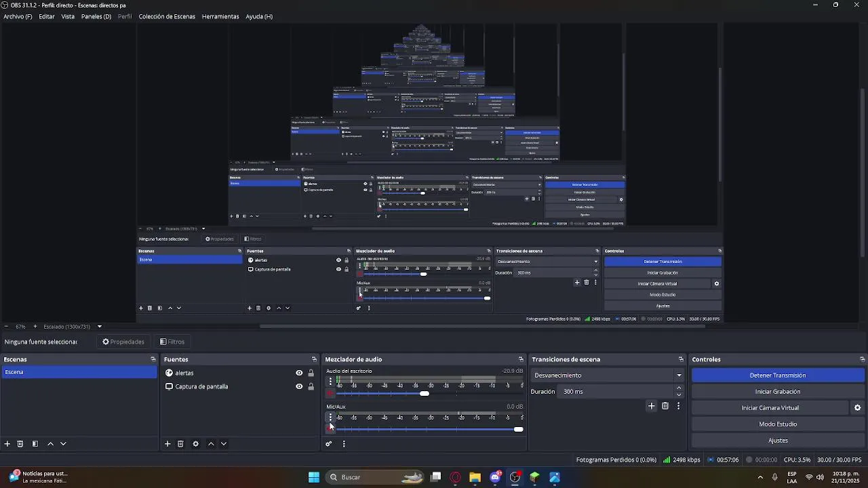Move source down in Fuentes list
The height and width of the screenshot is (488, 868).
pyautogui.click(x=224, y=444)
